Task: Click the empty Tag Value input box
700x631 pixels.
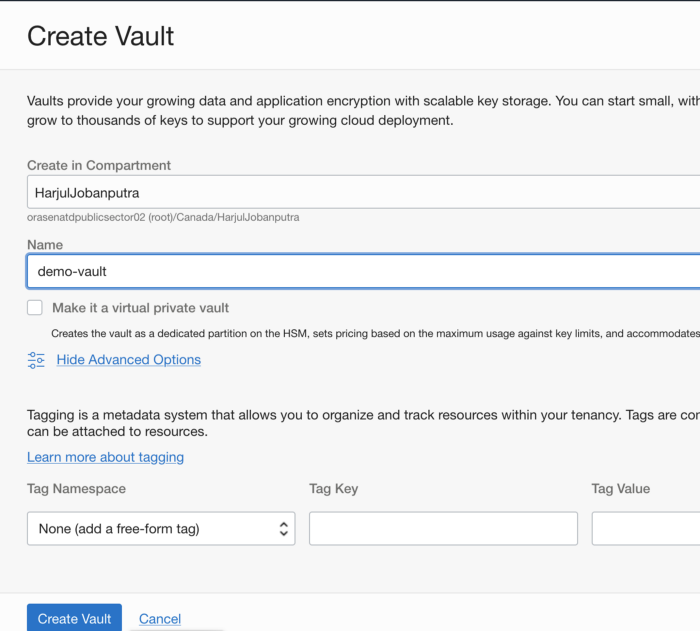Action: click(x=645, y=528)
